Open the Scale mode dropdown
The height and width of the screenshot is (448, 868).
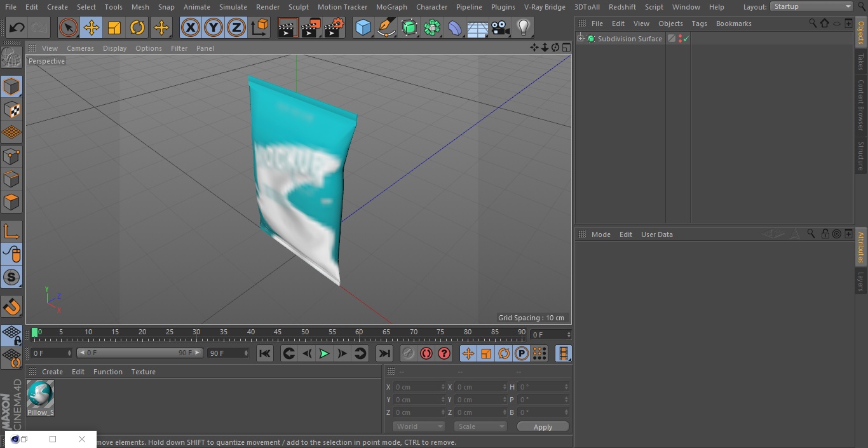480,426
